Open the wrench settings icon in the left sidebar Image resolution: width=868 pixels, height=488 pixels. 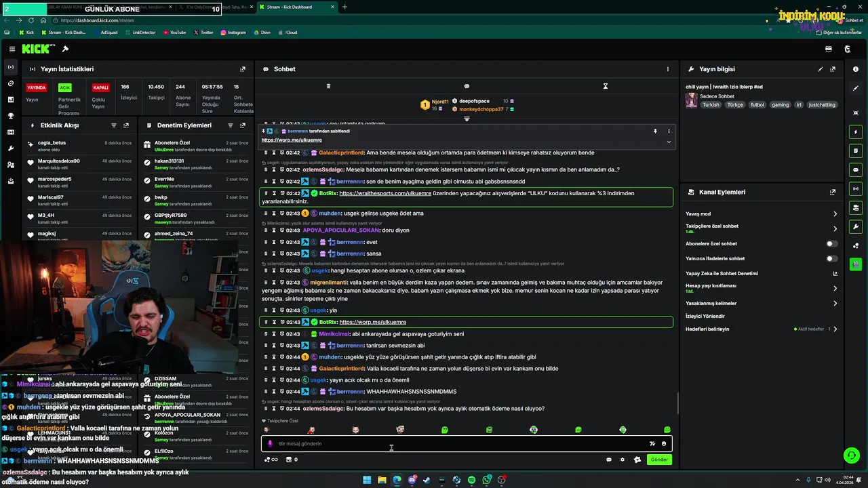tap(10, 148)
